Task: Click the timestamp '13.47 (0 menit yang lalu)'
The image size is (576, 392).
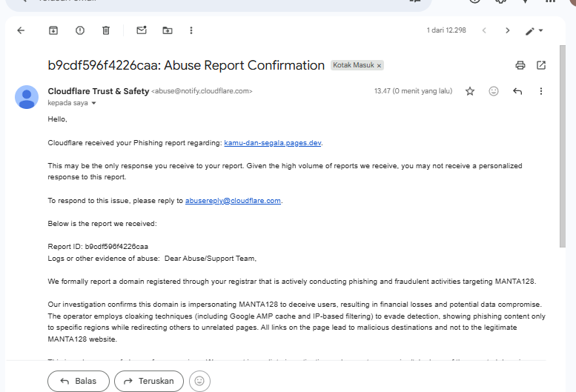Action: click(413, 91)
